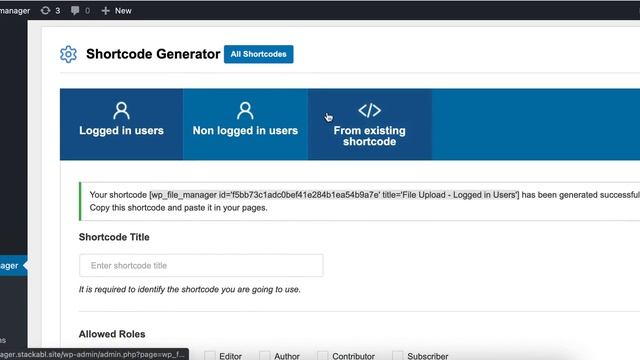Image resolution: width=640 pixels, height=360 pixels.
Task: Check the Editor role checkbox
Action: click(210, 356)
